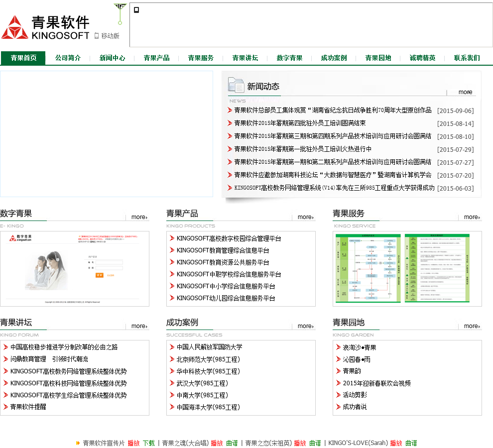Click the small icon in the top banner box
The width and height of the screenshot is (493, 448).
coord(136,10)
